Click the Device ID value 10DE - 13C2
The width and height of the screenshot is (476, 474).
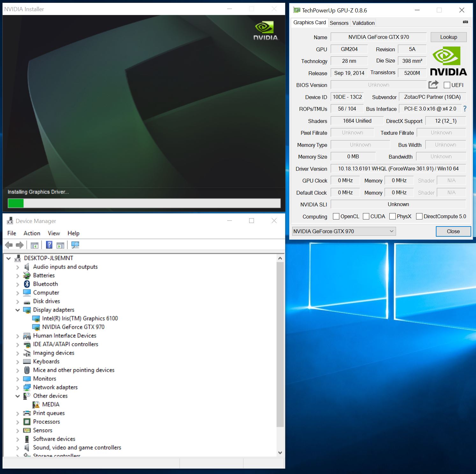347,97
